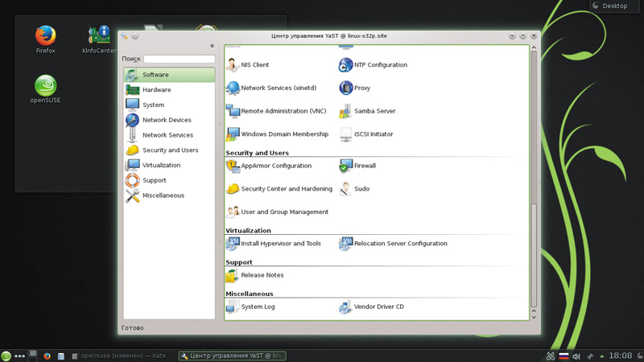Screen dimensions: 644x362
Task: Open the System Log module
Action: point(250,306)
